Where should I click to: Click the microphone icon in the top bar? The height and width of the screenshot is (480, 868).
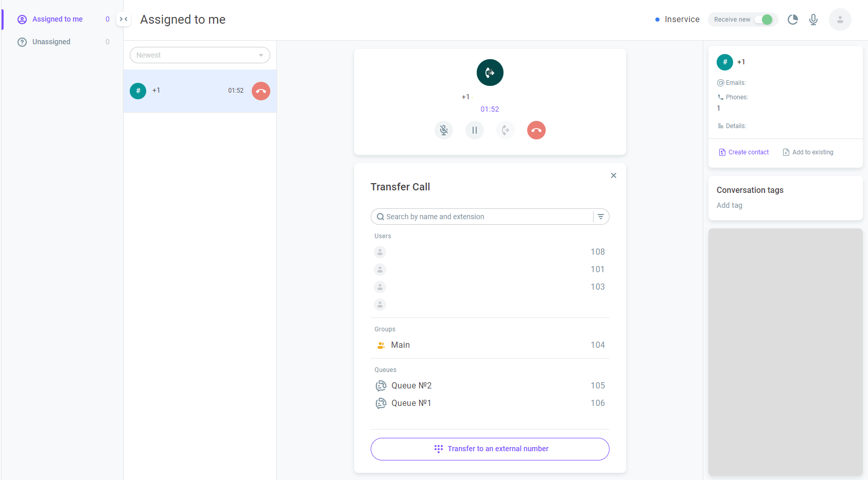[813, 20]
